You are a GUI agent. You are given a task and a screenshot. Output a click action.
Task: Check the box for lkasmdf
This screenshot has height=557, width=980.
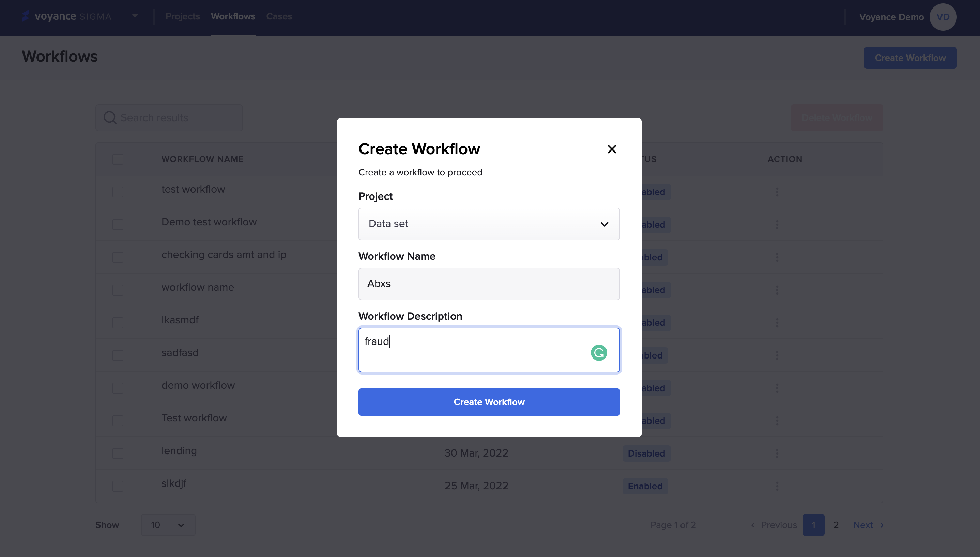point(118,323)
